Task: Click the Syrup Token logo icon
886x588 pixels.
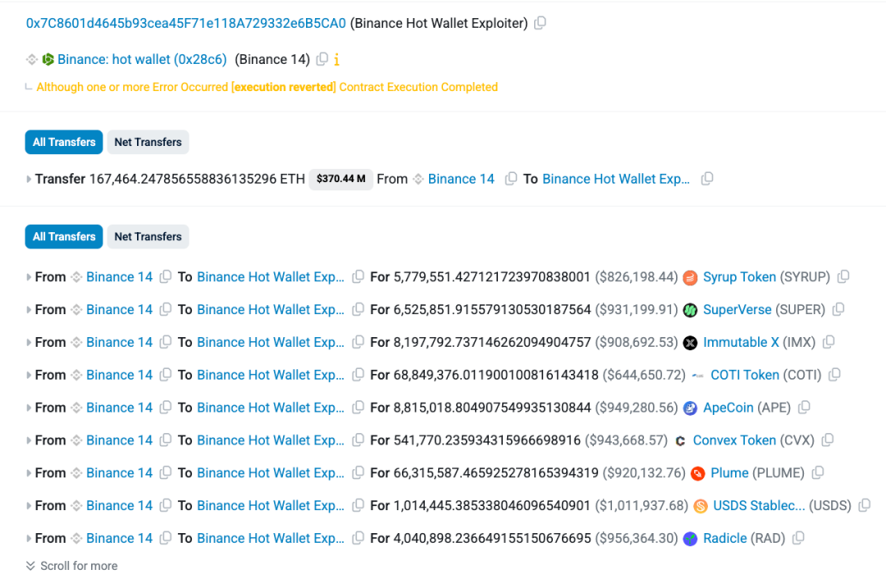Action: (690, 277)
